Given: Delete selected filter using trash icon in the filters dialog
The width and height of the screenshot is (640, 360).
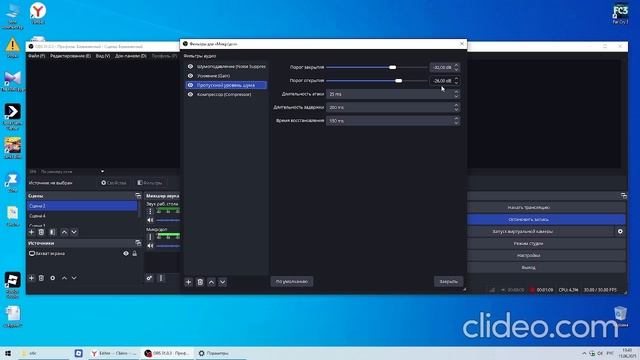Looking at the screenshot, I should click(x=200, y=282).
